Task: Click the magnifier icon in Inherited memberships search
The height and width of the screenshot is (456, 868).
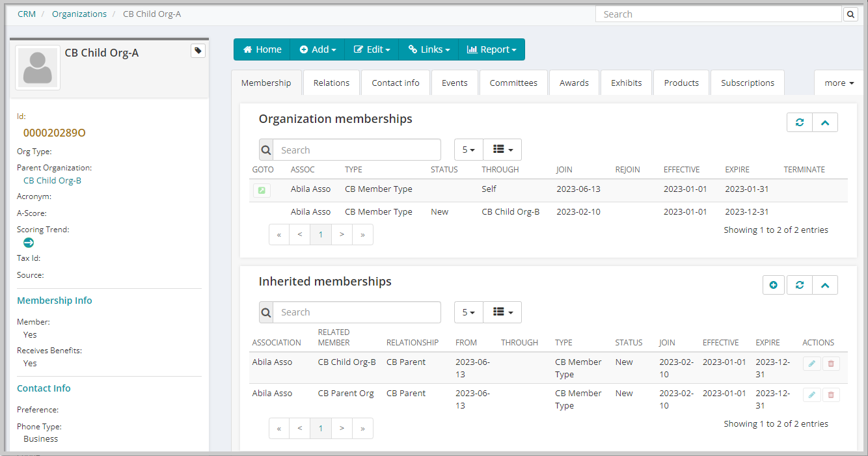Action: [x=266, y=312]
